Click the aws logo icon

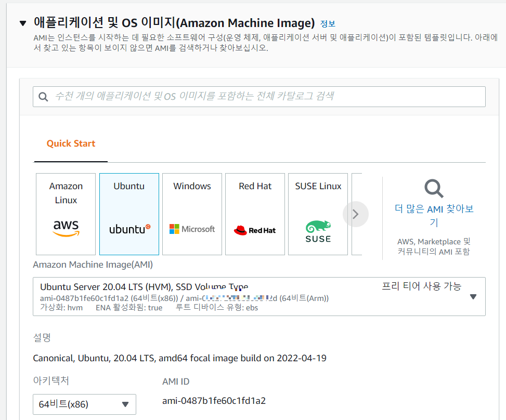[66, 228]
